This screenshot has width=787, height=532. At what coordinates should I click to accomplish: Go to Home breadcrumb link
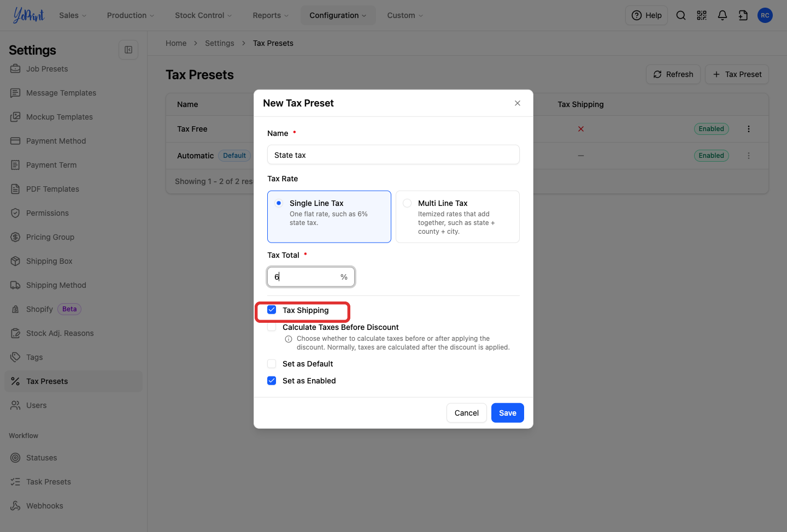pos(176,43)
